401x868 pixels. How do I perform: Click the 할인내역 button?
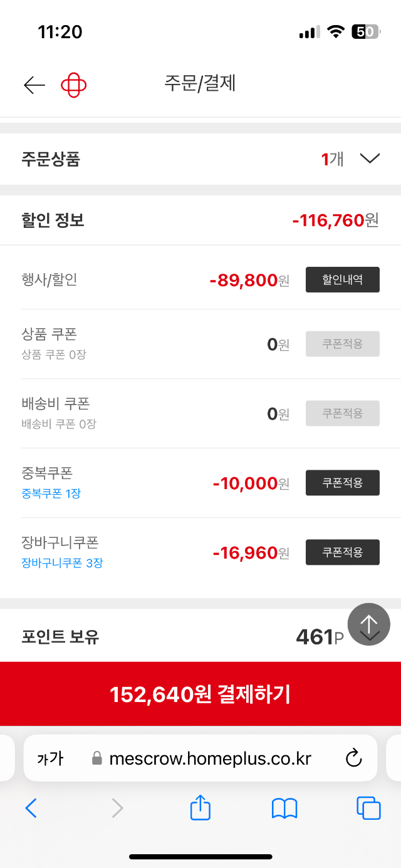(x=342, y=279)
